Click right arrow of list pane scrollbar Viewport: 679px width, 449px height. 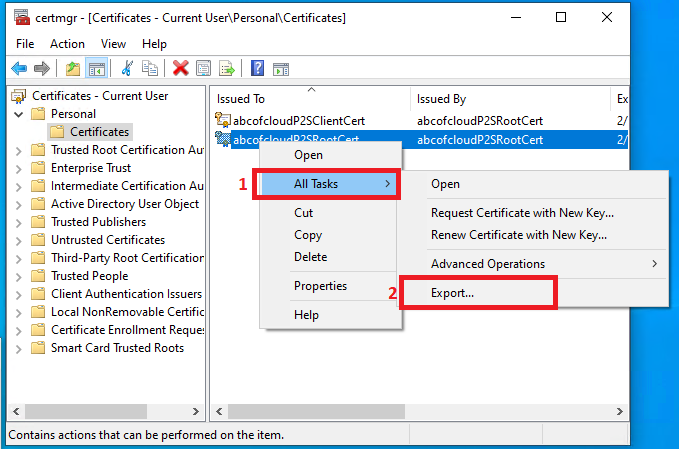click(x=620, y=411)
